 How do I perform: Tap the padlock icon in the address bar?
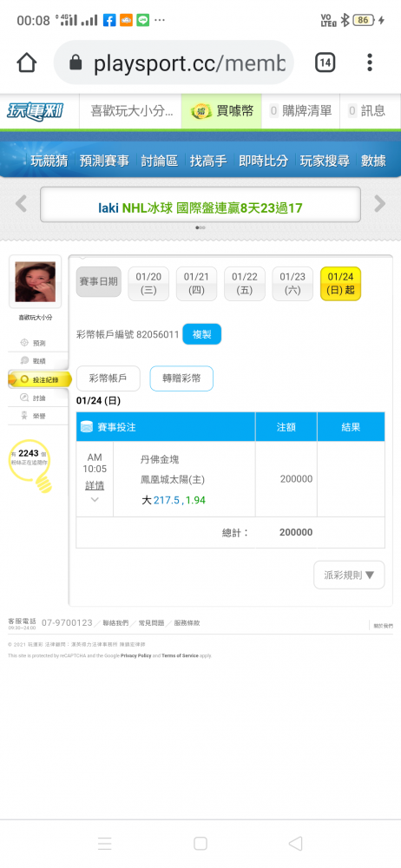coord(76,63)
